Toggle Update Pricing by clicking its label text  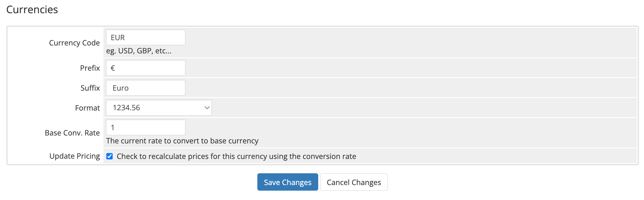coord(74,156)
